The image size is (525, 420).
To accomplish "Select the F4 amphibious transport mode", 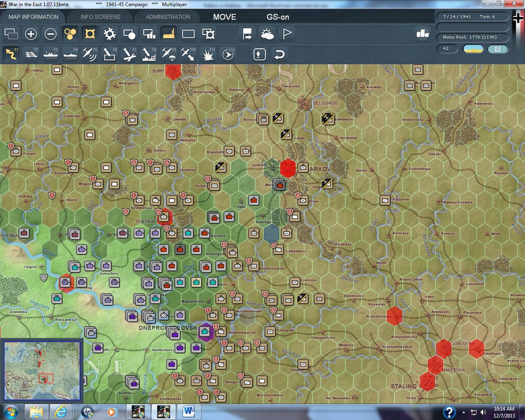I will [x=70, y=54].
